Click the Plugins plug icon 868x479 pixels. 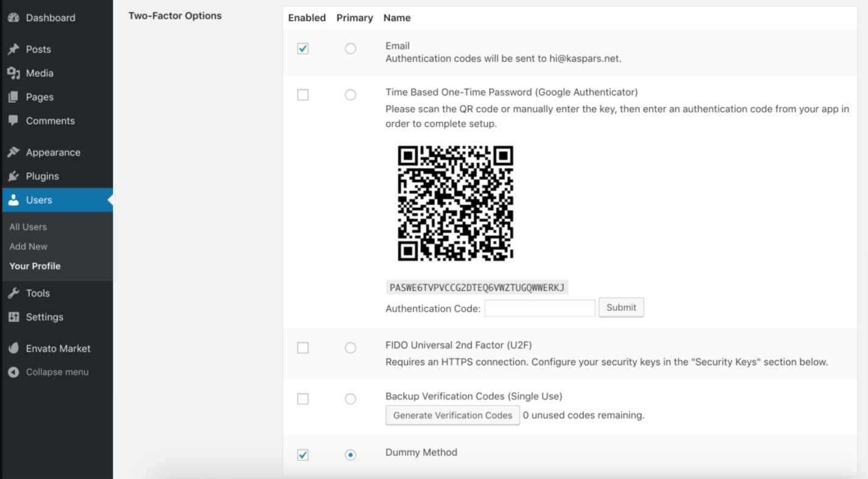click(x=12, y=176)
